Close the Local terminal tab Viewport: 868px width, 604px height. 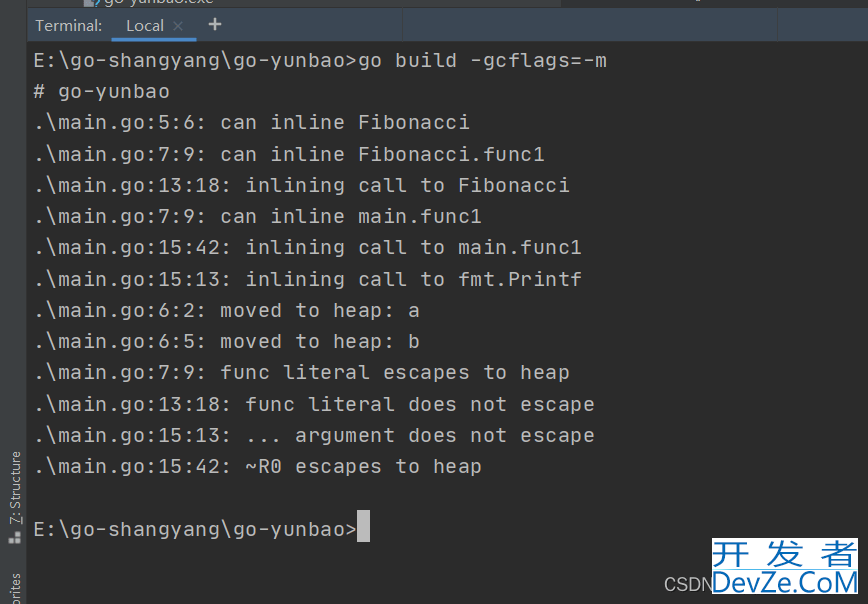[178, 25]
